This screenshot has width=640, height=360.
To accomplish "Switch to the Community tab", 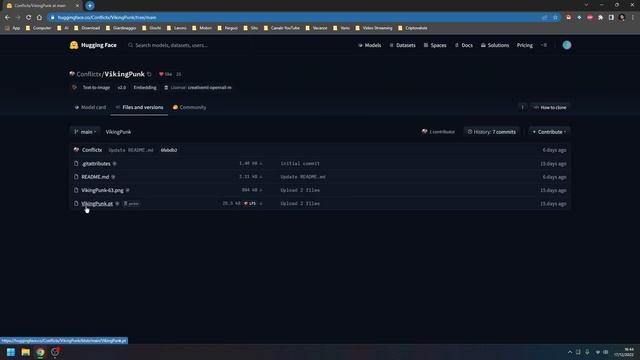I will pyautogui.click(x=189, y=107).
